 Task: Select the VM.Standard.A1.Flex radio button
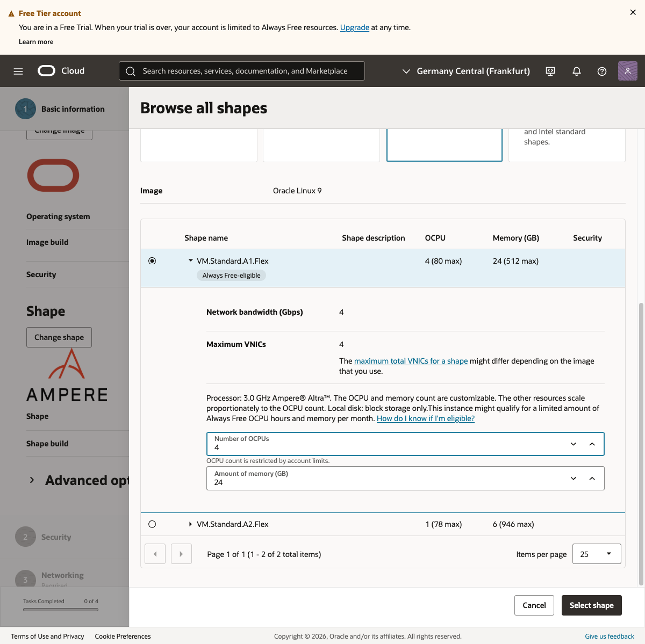(x=152, y=261)
